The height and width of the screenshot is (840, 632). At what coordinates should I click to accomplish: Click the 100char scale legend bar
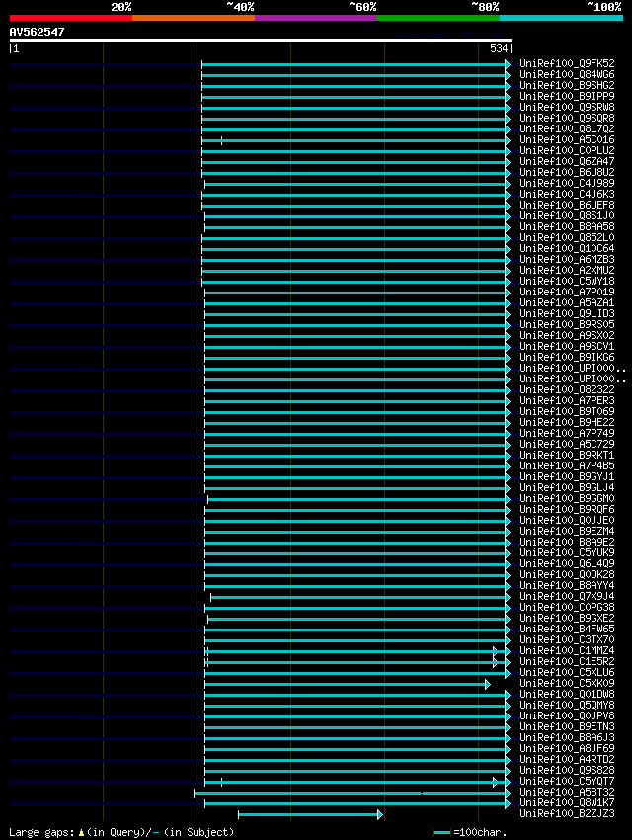pyautogui.click(x=441, y=832)
